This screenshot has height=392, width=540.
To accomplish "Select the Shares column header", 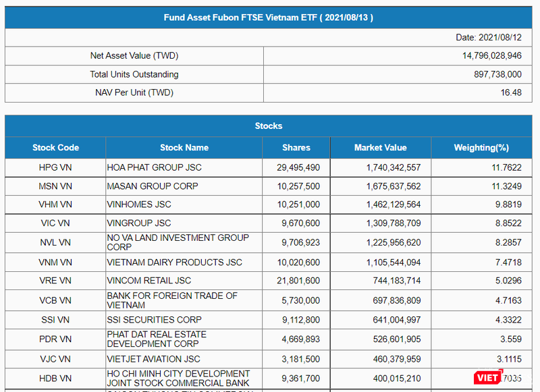I will pos(296,147).
